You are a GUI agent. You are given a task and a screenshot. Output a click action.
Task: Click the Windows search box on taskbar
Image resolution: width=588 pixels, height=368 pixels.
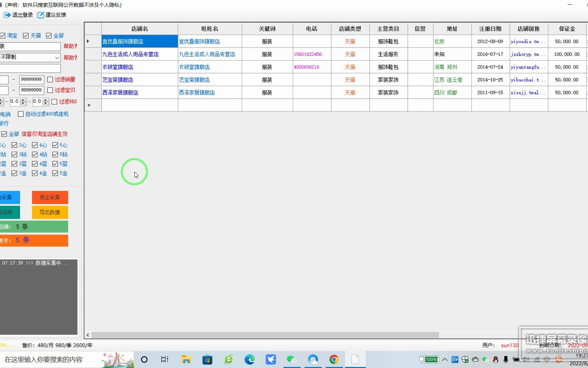tap(67, 359)
